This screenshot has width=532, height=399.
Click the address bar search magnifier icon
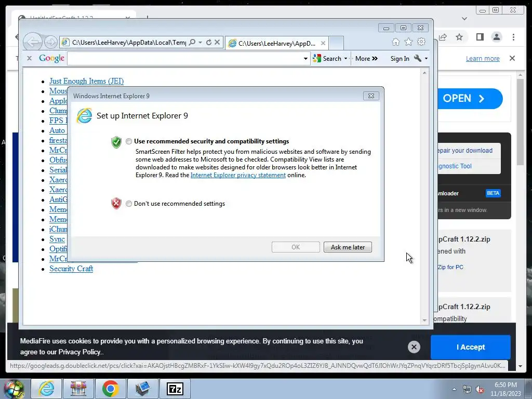tap(192, 42)
